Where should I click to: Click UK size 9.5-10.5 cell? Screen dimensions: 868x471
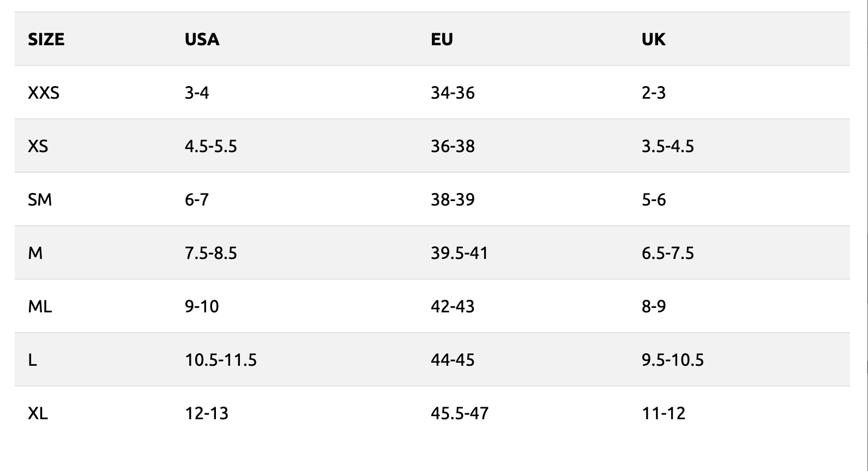pyautogui.click(x=672, y=360)
